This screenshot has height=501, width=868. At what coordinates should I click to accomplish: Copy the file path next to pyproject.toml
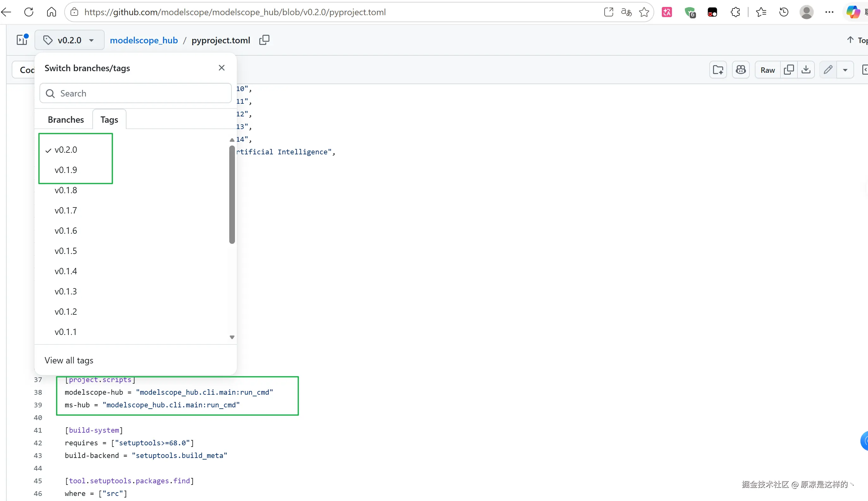pos(264,40)
